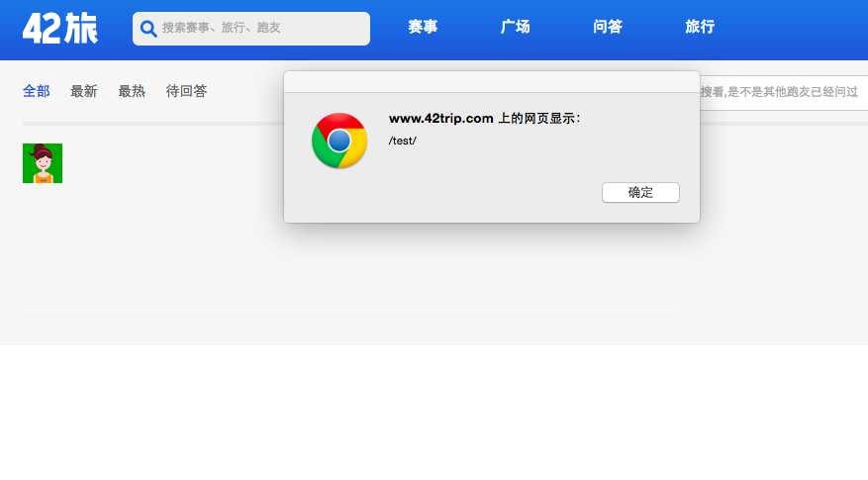This screenshot has width=868, height=480.
Task: Focus the 搜索赛事、旅行、跑友 search box
Action: 251,29
